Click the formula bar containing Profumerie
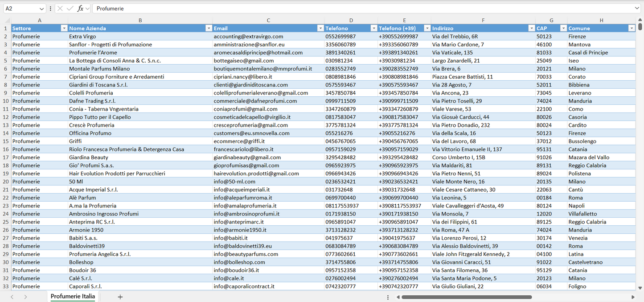Viewport: 644px width, 302px height. [x=363, y=8]
